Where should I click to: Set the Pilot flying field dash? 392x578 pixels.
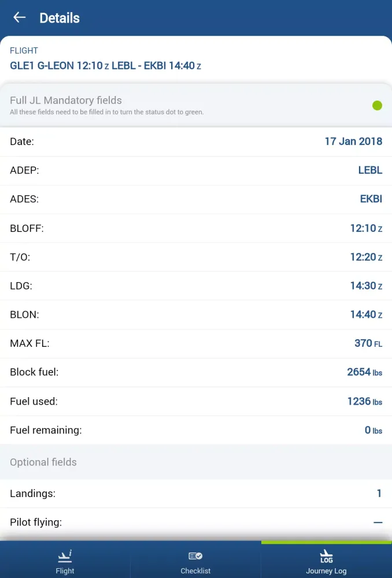point(378,523)
